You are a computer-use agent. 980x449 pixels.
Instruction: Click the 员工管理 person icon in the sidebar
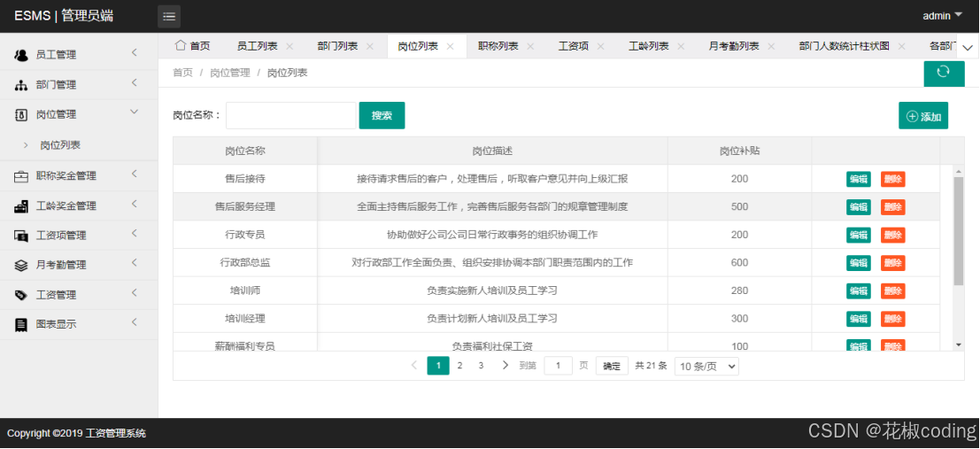(21, 55)
